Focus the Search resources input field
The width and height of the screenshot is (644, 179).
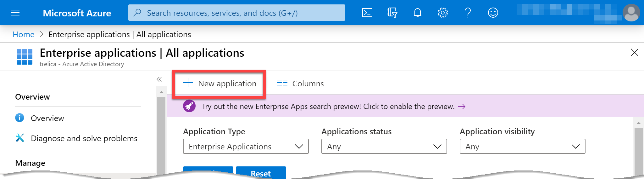(237, 13)
